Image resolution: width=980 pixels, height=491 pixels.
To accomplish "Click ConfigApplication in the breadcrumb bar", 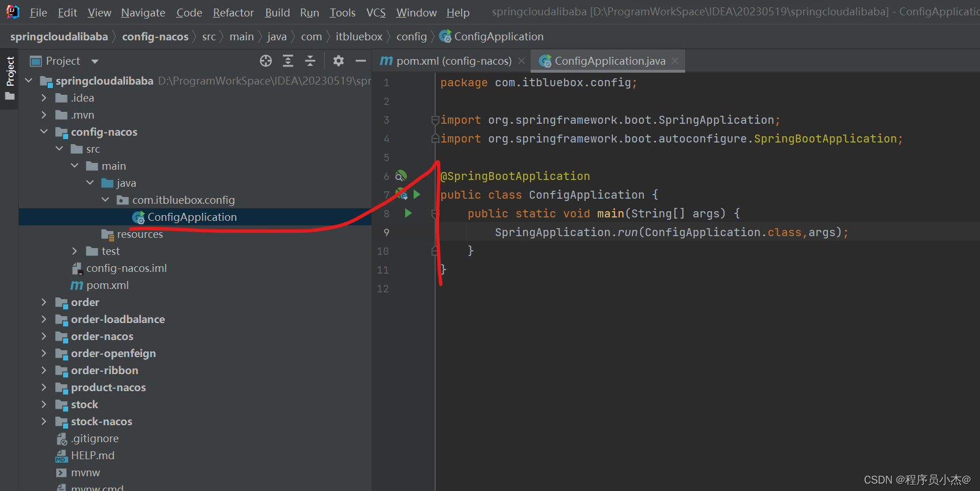I will coord(499,36).
